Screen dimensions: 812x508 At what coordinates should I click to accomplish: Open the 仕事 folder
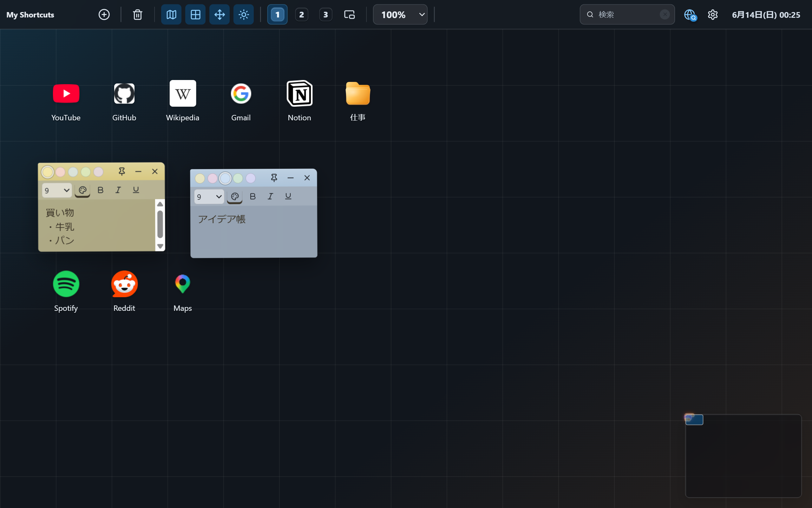tap(358, 93)
